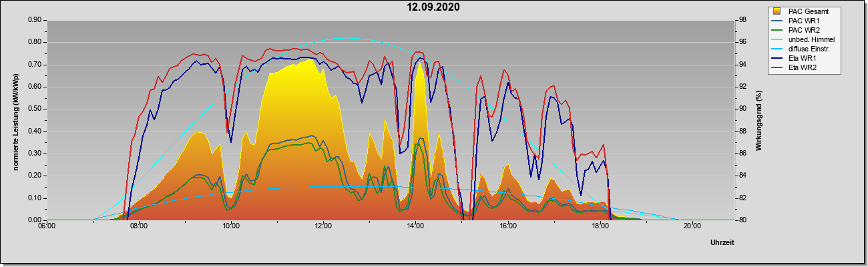Screen dimensions: 868x267
Task: Click the 0.50 left axis value
Action: [x=35, y=109]
